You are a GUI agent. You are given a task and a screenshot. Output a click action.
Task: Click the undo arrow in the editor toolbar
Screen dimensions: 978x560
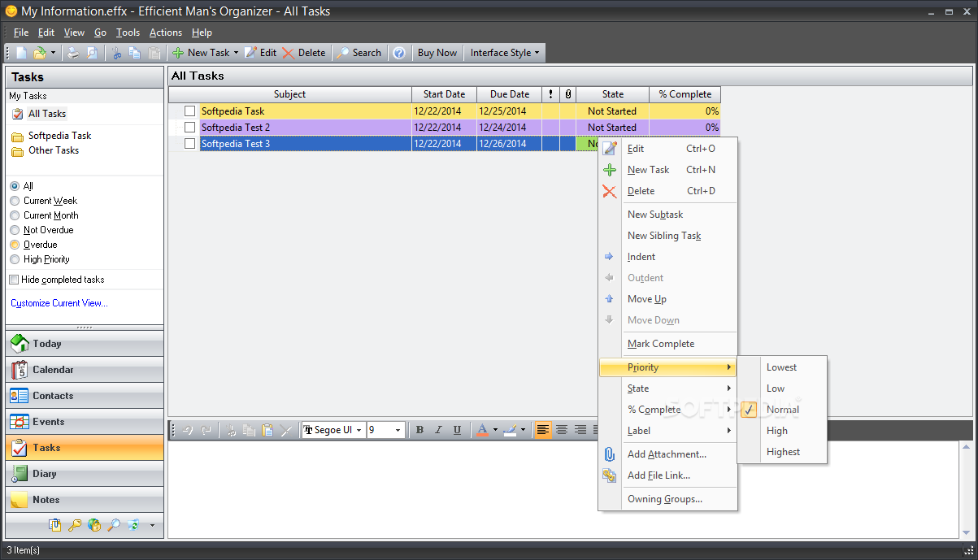pyautogui.click(x=188, y=430)
